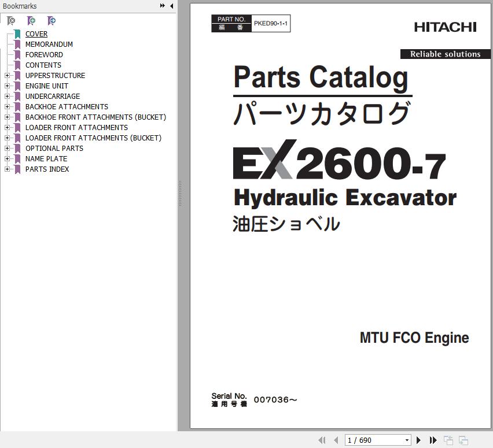Go to the previous page
The width and height of the screenshot is (493, 448).
point(336,440)
